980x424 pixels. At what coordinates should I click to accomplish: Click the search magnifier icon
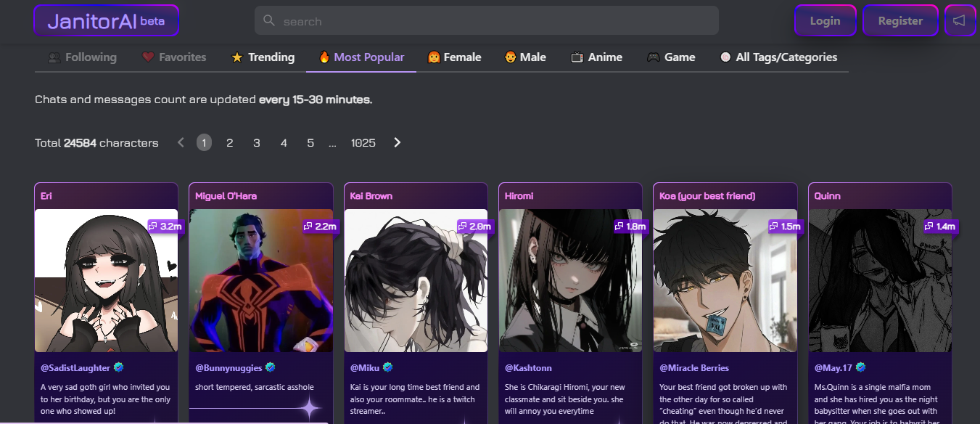tap(269, 21)
